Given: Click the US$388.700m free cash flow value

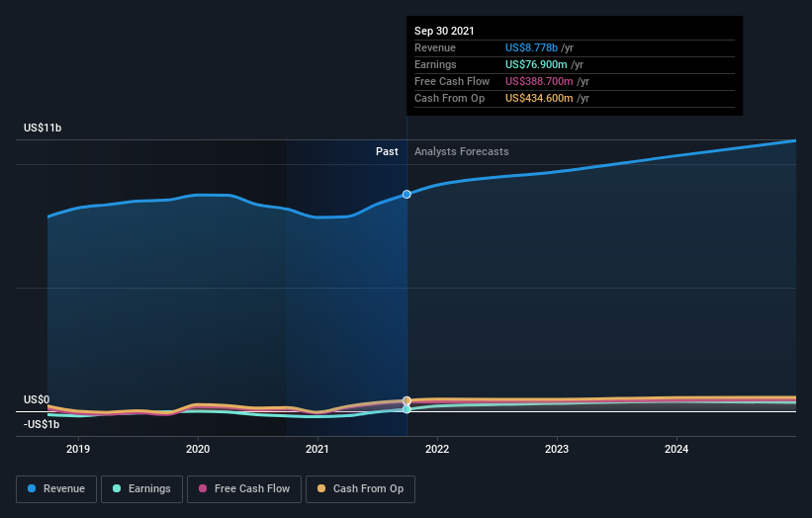Looking at the screenshot, I should point(539,81).
